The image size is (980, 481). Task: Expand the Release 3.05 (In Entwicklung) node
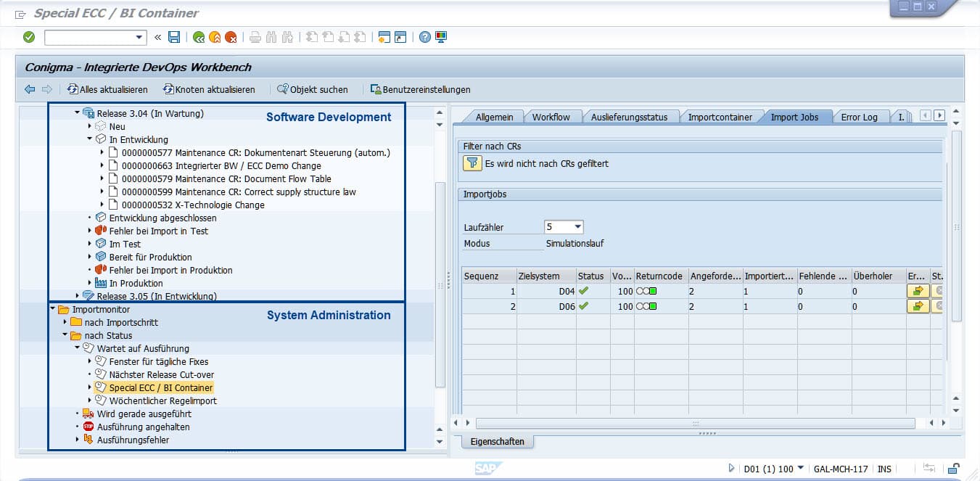[x=78, y=296]
